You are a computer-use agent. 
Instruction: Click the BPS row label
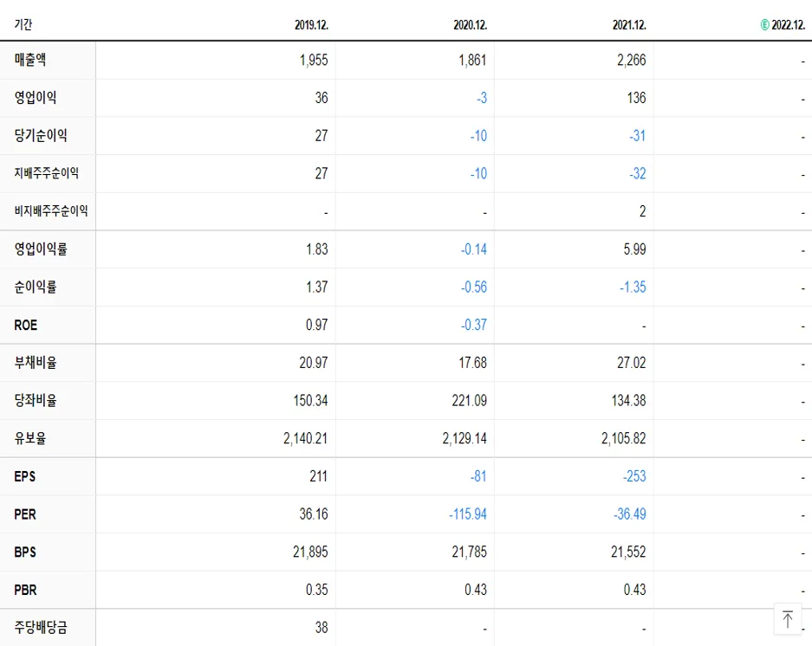pos(25,552)
